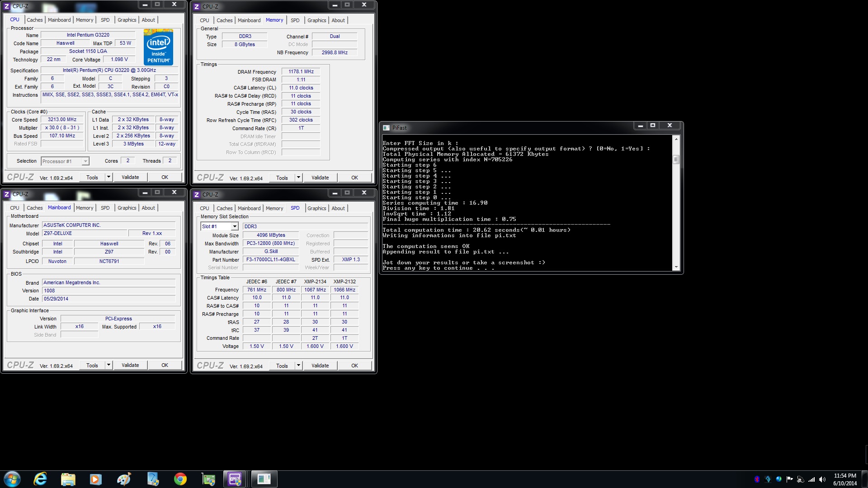
Task: Click Z icon of CPU-Z Mainboard window
Action: click(x=7, y=194)
